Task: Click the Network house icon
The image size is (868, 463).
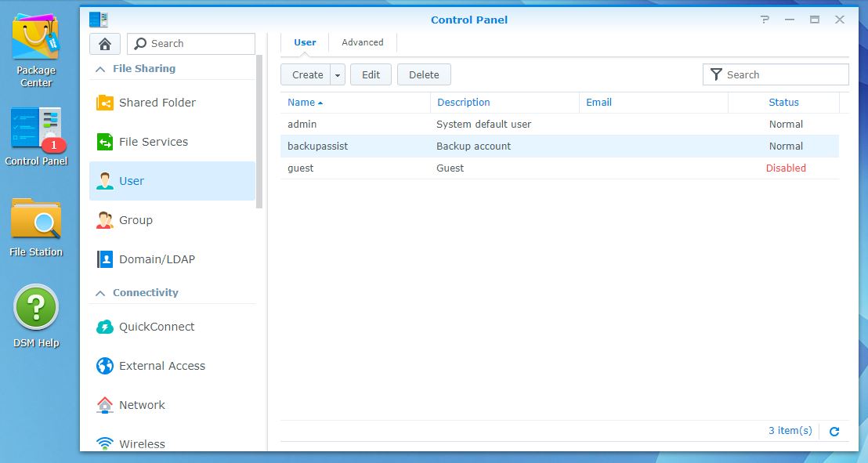Action: point(105,405)
